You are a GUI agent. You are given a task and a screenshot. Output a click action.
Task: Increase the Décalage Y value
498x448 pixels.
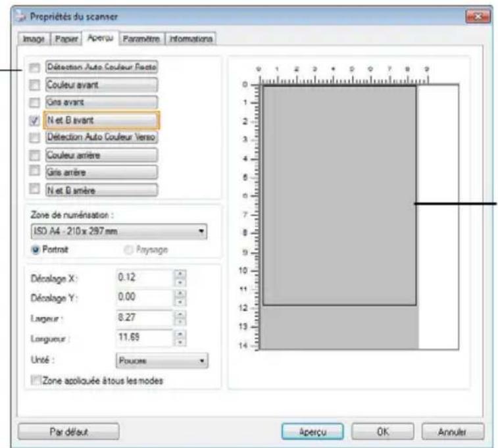[180, 293]
